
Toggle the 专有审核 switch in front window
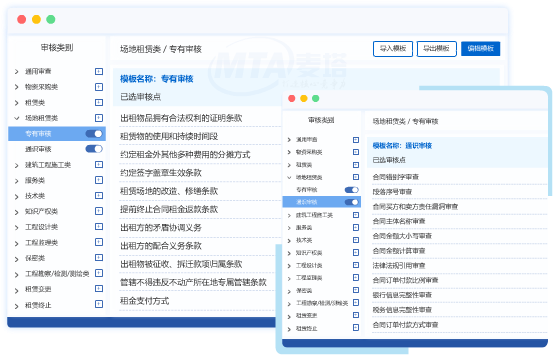pos(352,190)
